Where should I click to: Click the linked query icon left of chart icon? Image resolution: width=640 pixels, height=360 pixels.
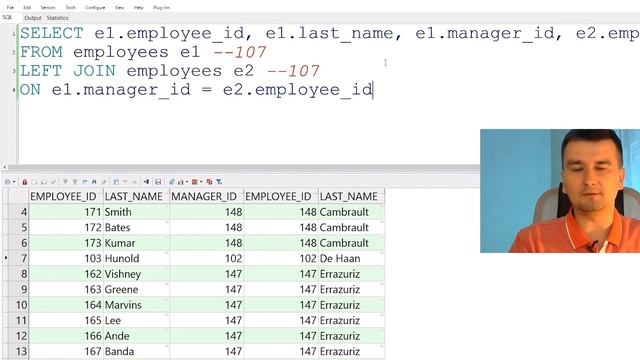click(x=172, y=182)
